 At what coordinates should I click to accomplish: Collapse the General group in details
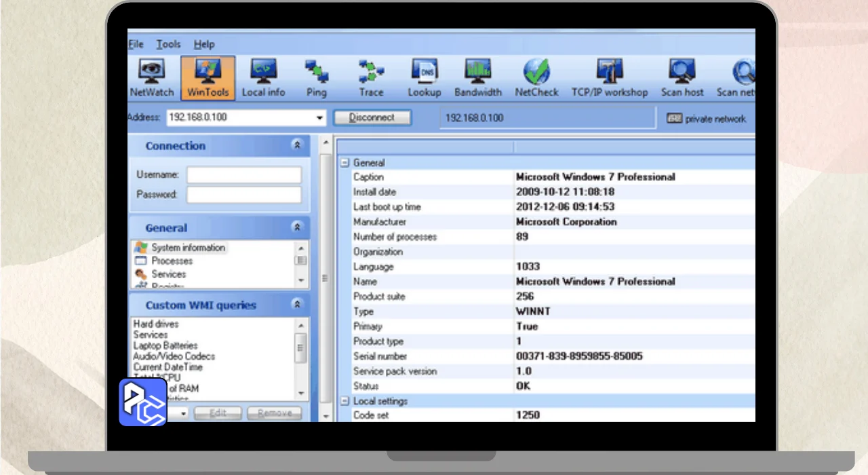[344, 163]
